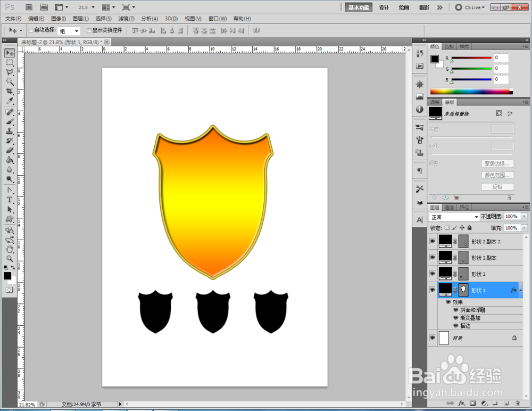Hide the 形状 2 副本 2 layer

pyautogui.click(x=432, y=241)
